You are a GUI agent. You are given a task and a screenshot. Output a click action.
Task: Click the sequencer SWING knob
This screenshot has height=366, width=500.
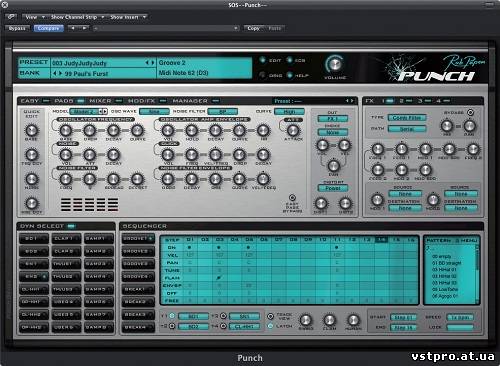click(x=305, y=320)
